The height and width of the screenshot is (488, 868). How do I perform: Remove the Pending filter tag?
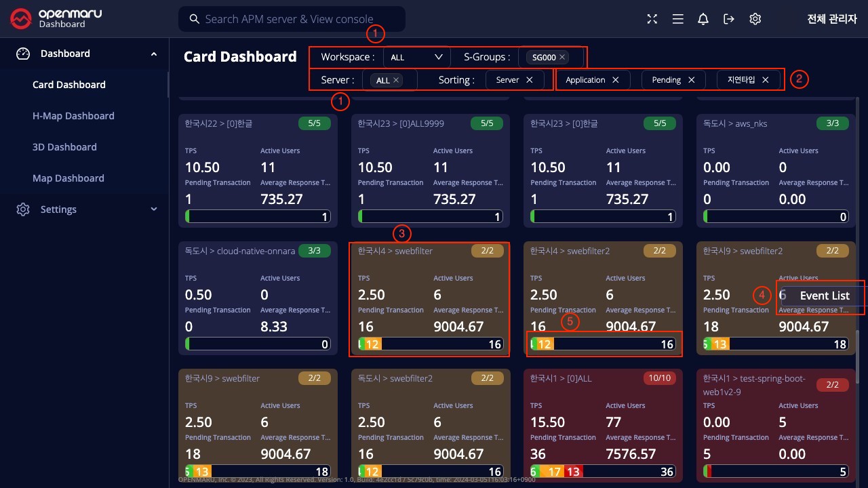[x=691, y=80]
